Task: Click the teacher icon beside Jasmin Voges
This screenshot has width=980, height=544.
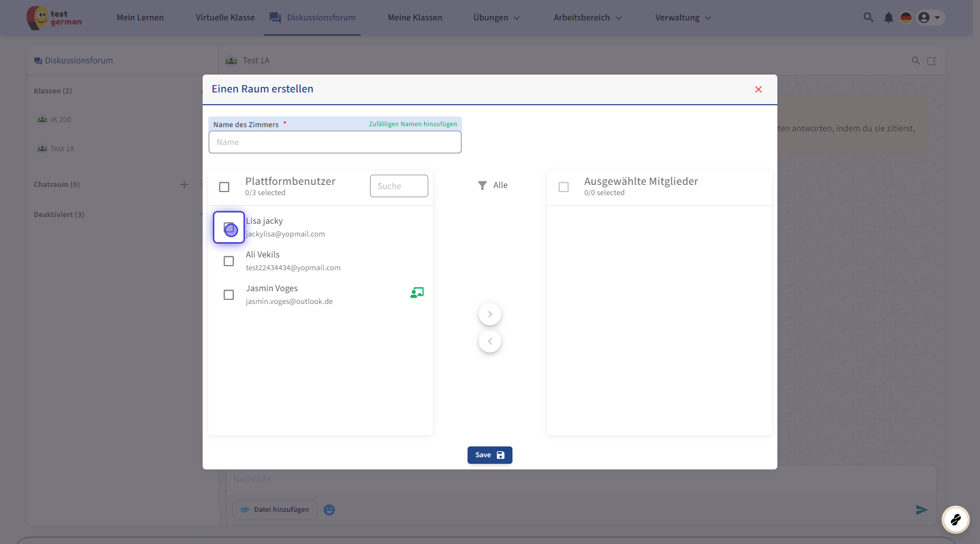Action: pos(416,293)
